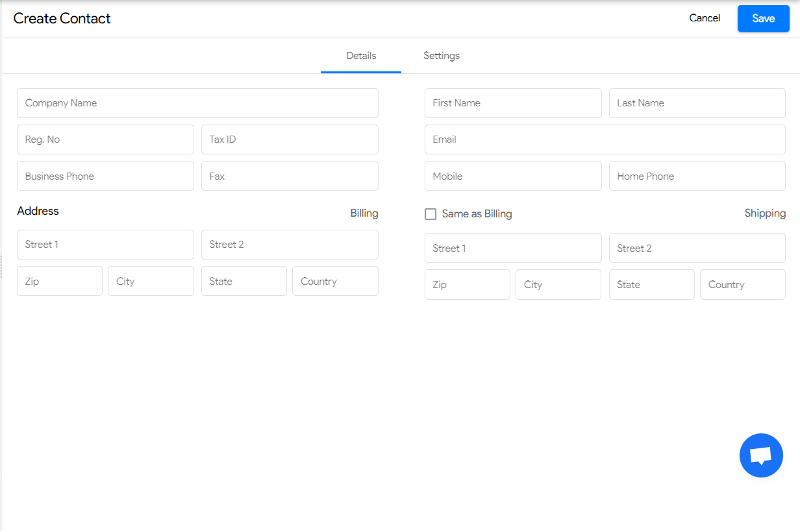Open the chat support bubble icon
Image resolution: width=800 pixels, height=532 pixels.
(x=761, y=455)
